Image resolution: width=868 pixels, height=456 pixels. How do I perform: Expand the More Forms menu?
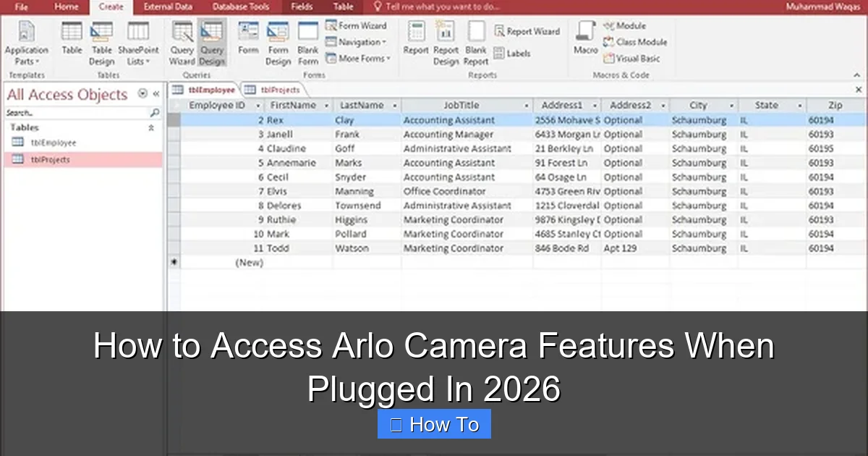click(x=359, y=59)
